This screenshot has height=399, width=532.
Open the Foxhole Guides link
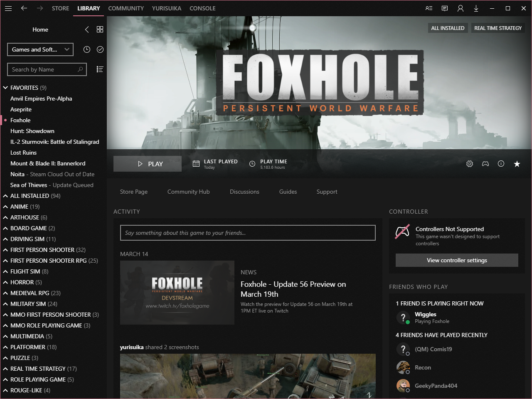pos(288,192)
